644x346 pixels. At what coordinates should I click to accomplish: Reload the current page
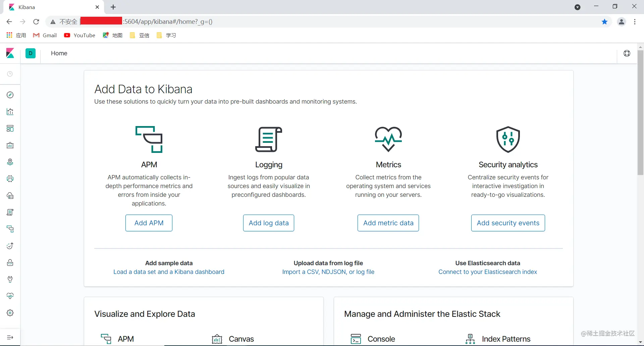(36, 22)
